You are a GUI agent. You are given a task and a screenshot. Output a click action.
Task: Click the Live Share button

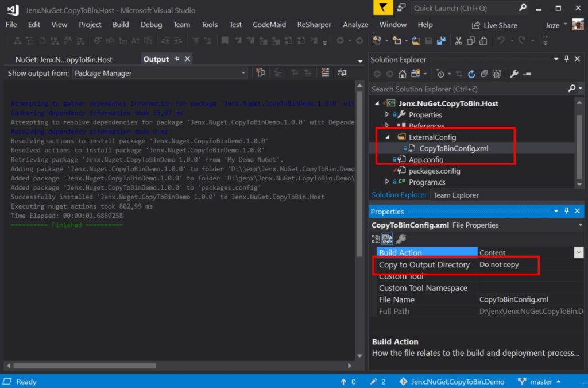[x=494, y=25]
